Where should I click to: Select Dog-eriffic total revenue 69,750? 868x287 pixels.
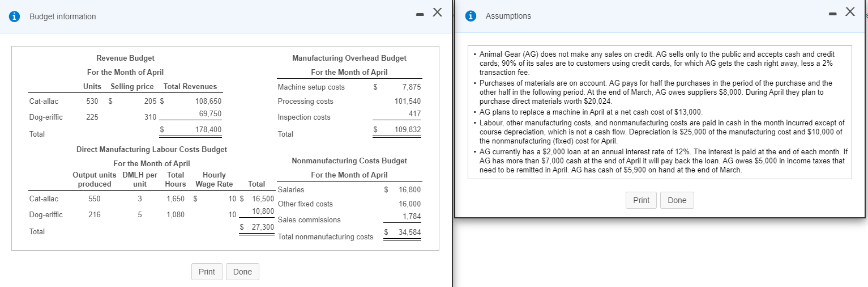pyautogui.click(x=211, y=113)
